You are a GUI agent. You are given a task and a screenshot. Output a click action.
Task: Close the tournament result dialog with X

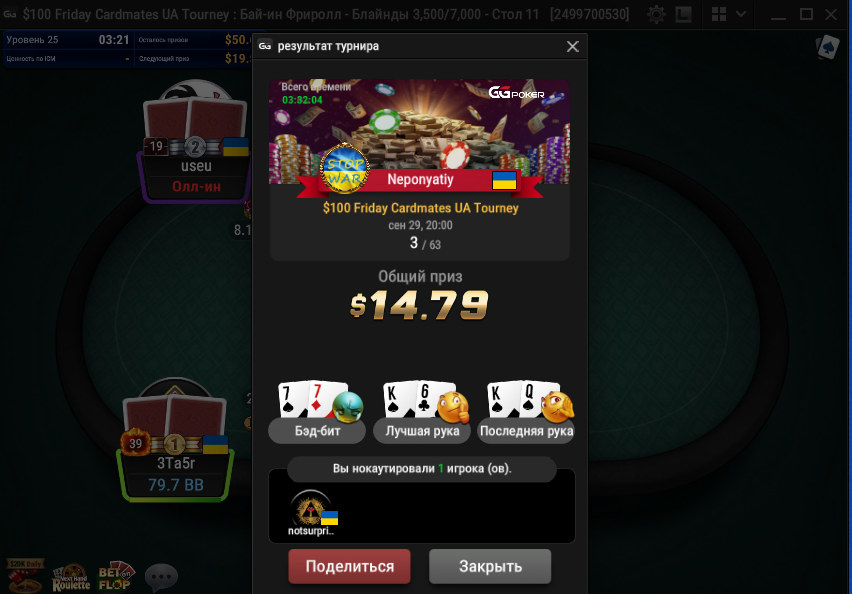point(572,47)
